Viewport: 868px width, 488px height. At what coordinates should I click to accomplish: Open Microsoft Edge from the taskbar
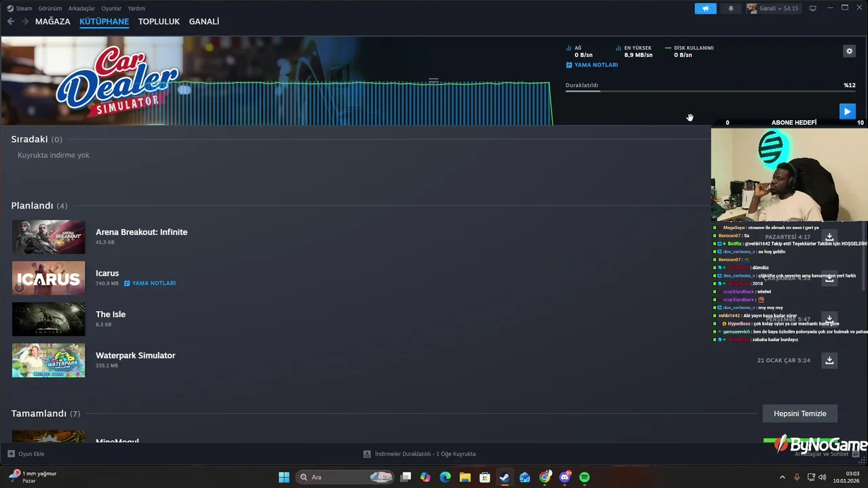tap(445, 477)
